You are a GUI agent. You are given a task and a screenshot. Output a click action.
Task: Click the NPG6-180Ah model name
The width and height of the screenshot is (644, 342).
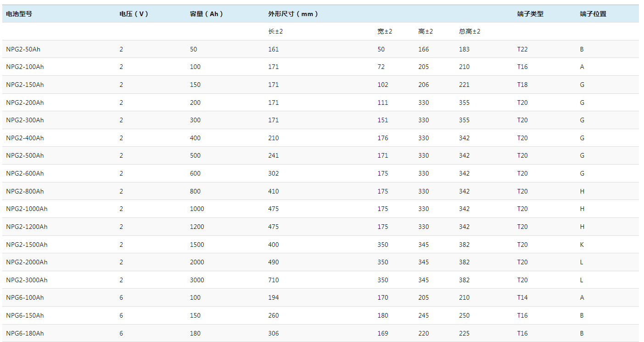[25, 333]
